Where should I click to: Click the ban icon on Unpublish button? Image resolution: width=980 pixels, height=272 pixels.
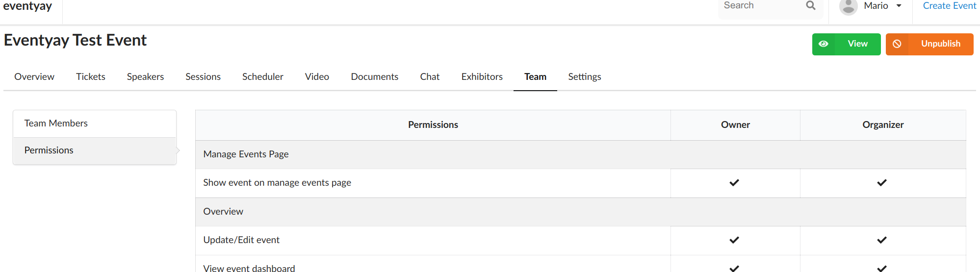coord(897,44)
